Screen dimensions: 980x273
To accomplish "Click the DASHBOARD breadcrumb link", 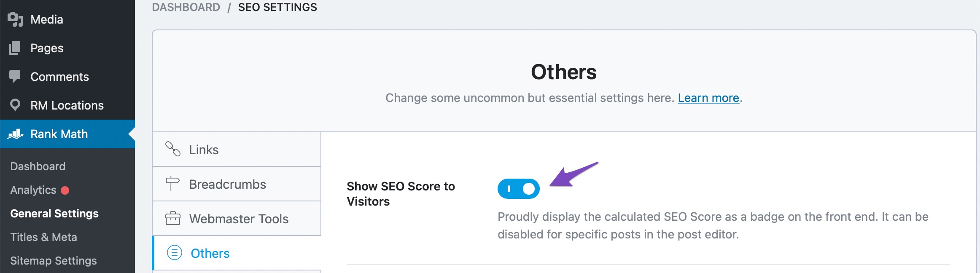I will click(x=186, y=7).
